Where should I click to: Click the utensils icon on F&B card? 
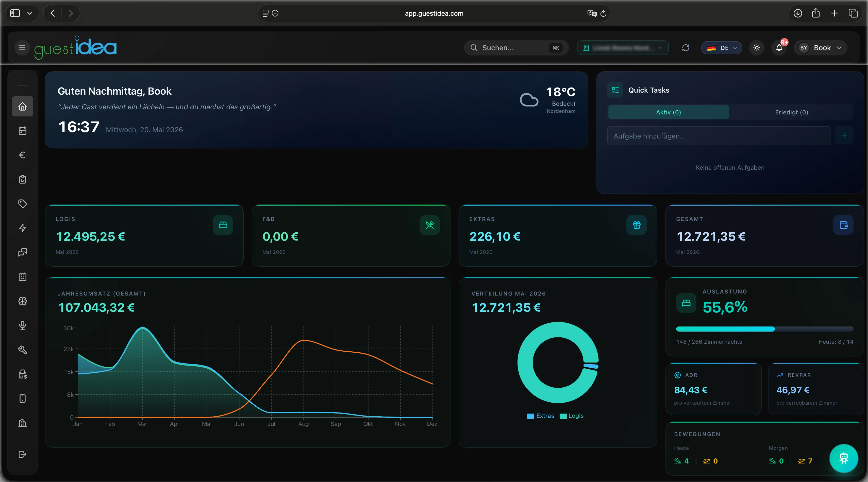coord(430,225)
